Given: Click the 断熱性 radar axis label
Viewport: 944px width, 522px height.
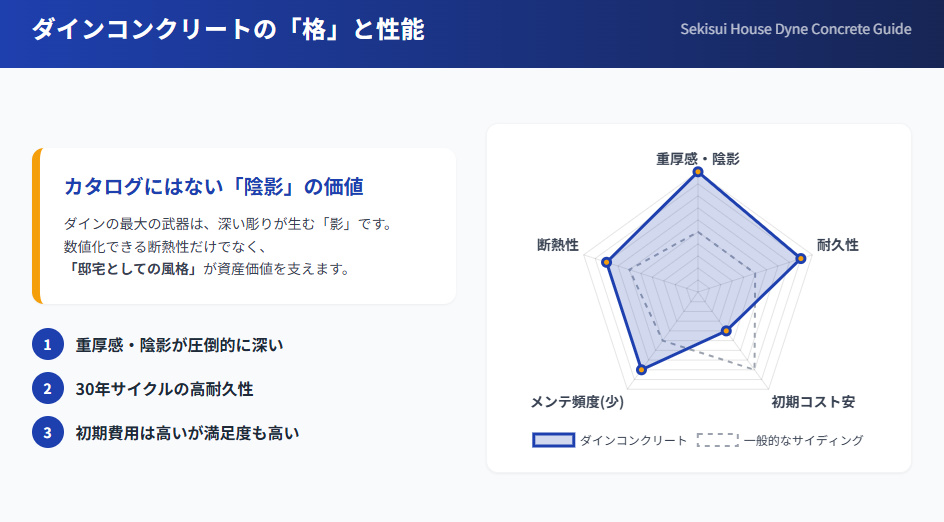Looking at the screenshot, I should coord(558,245).
